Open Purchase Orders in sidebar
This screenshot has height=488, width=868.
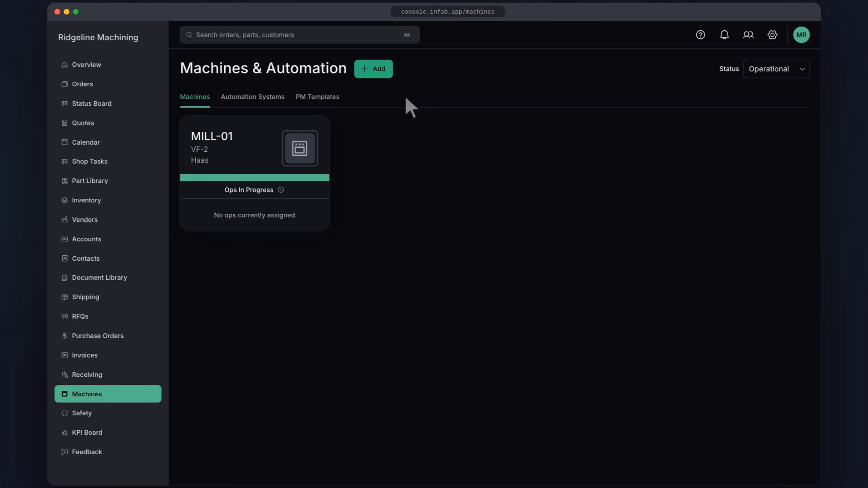click(108, 336)
